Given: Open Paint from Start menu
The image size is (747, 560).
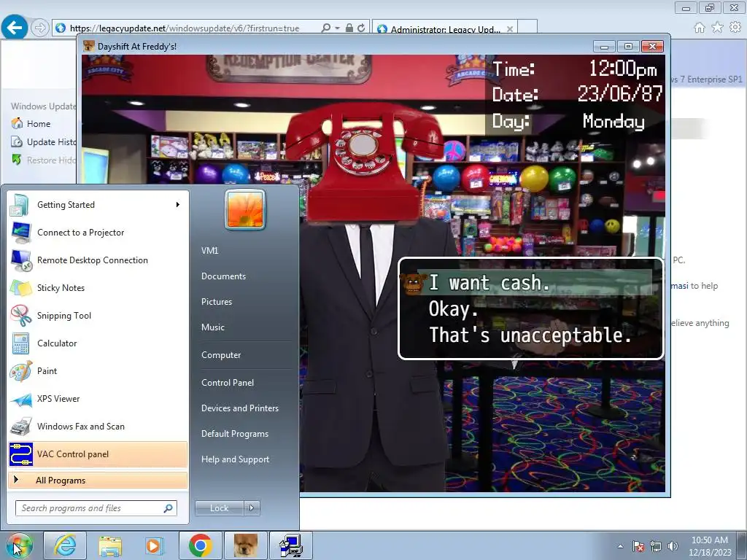Looking at the screenshot, I should 98,370.
